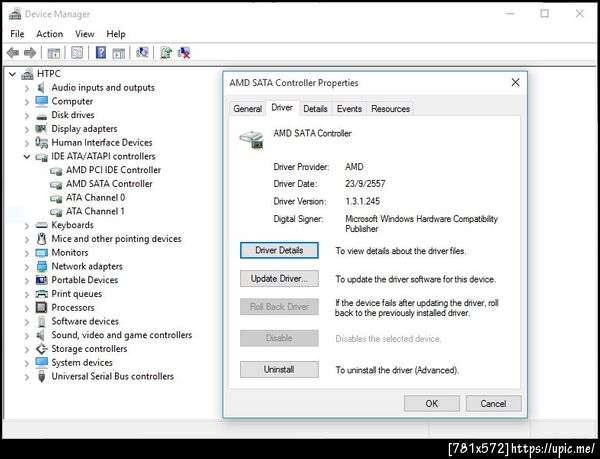Click the Disk drives icon
This screenshot has height=459, width=600.
coord(41,116)
